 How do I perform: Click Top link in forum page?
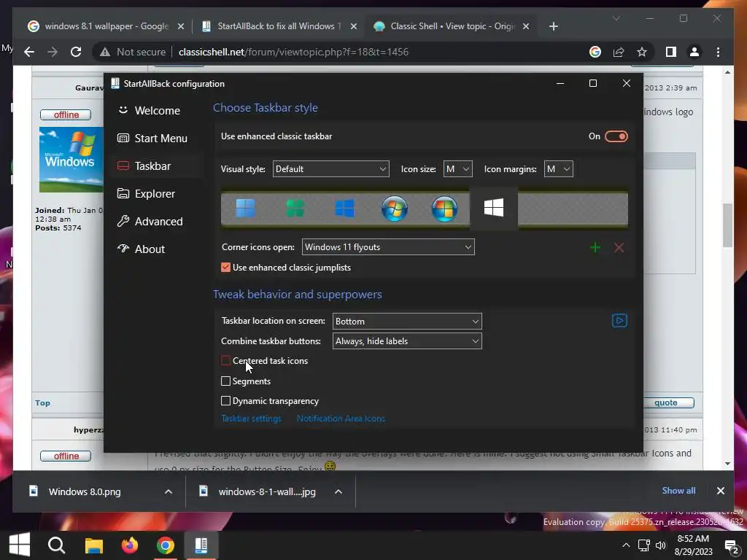(x=42, y=402)
